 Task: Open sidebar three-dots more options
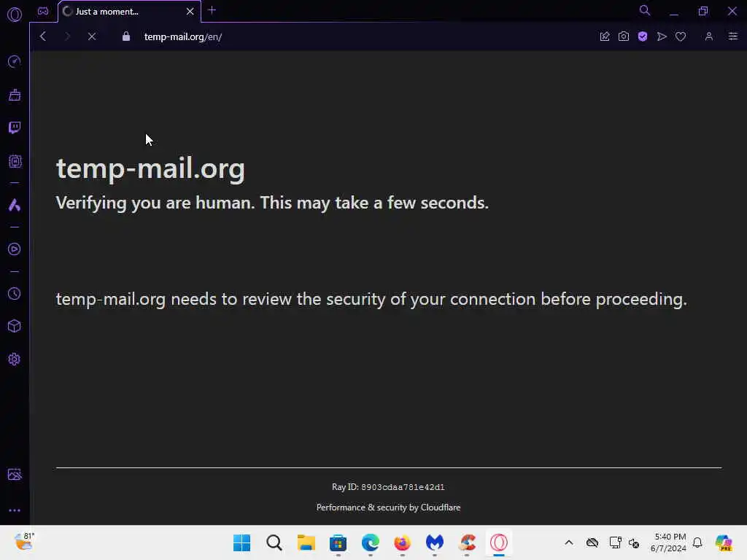click(15, 510)
